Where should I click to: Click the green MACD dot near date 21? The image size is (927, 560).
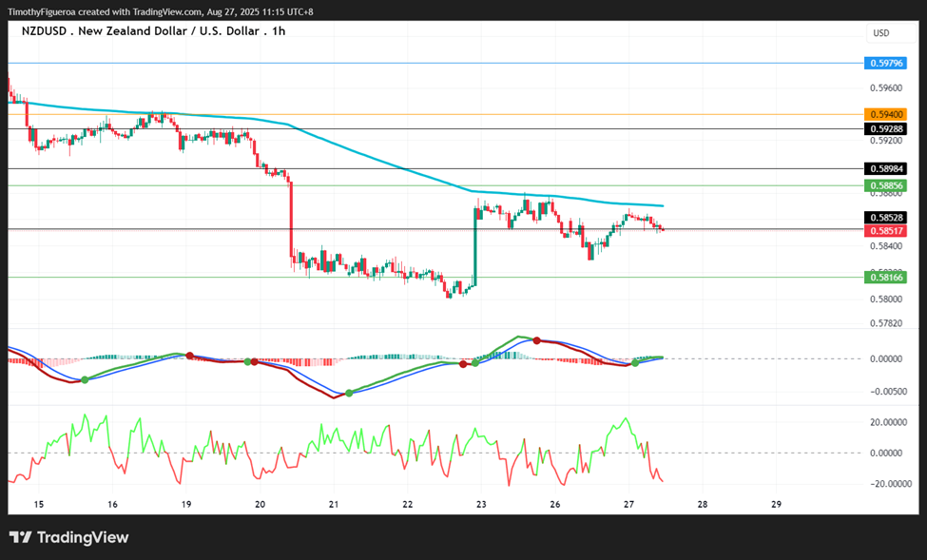[349, 394]
